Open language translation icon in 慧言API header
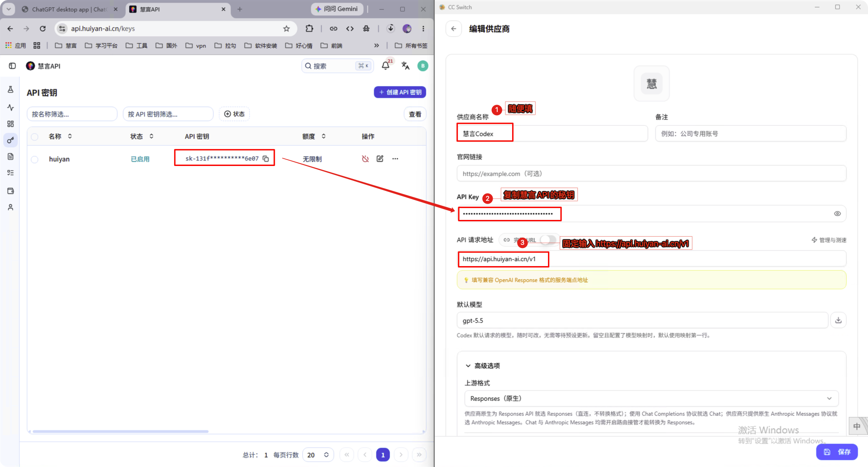868x467 pixels. pos(405,66)
